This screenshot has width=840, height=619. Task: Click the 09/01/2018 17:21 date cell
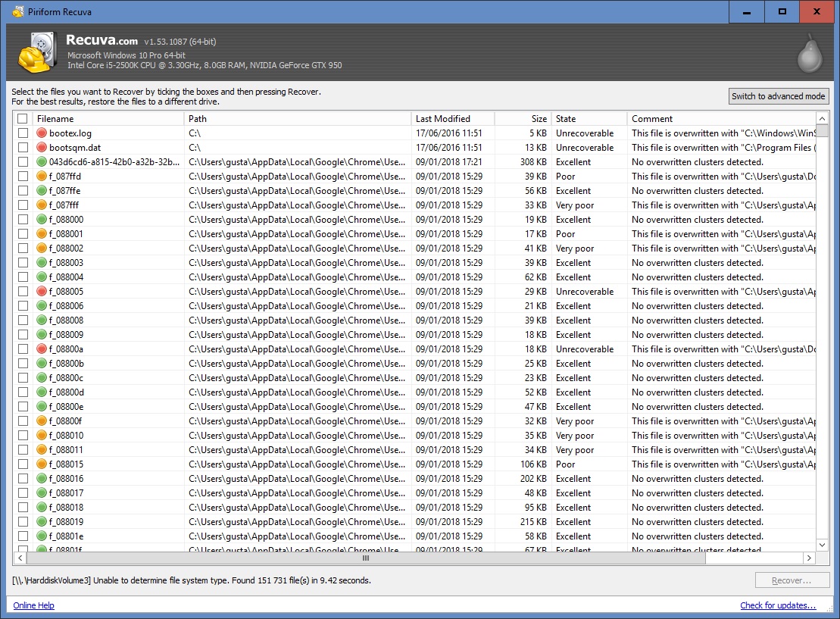coord(449,162)
